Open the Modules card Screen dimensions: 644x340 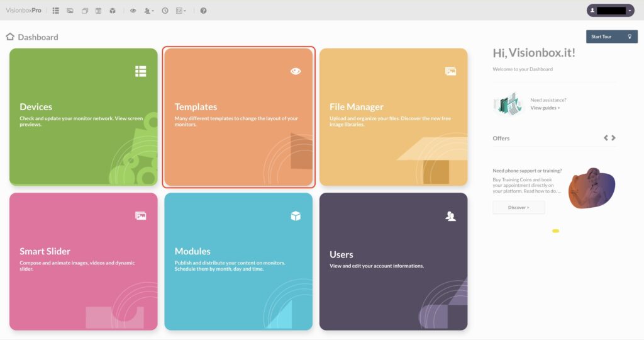coord(238,261)
